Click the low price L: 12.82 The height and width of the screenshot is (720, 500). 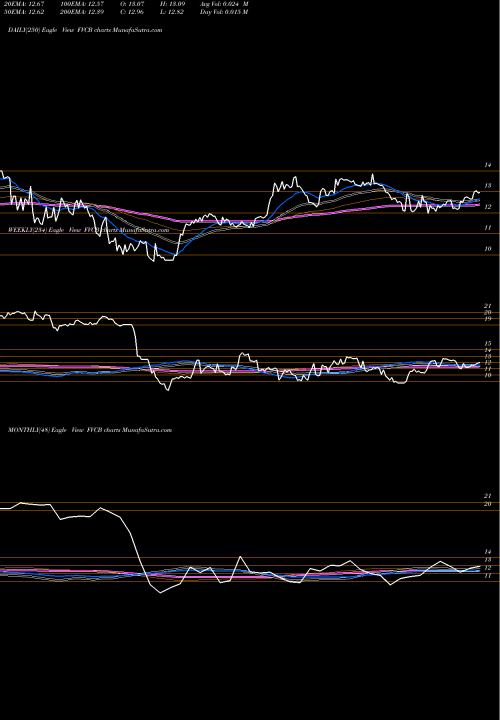tap(172, 12)
